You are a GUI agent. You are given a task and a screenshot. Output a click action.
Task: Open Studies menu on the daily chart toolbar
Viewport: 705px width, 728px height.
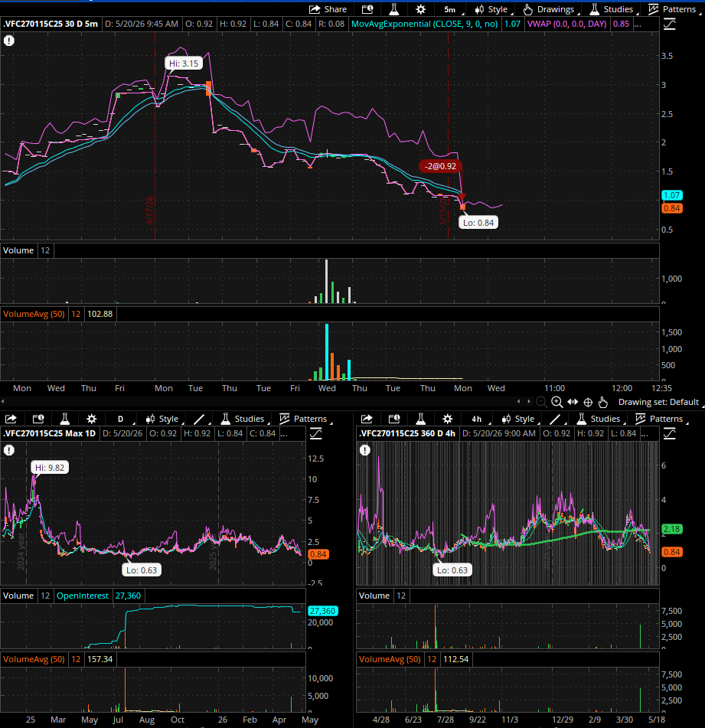[243, 419]
